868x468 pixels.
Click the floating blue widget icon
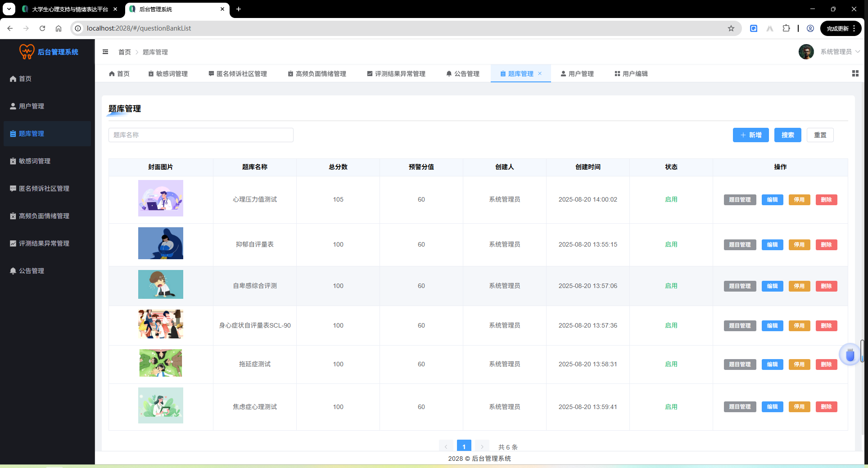(850, 355)
